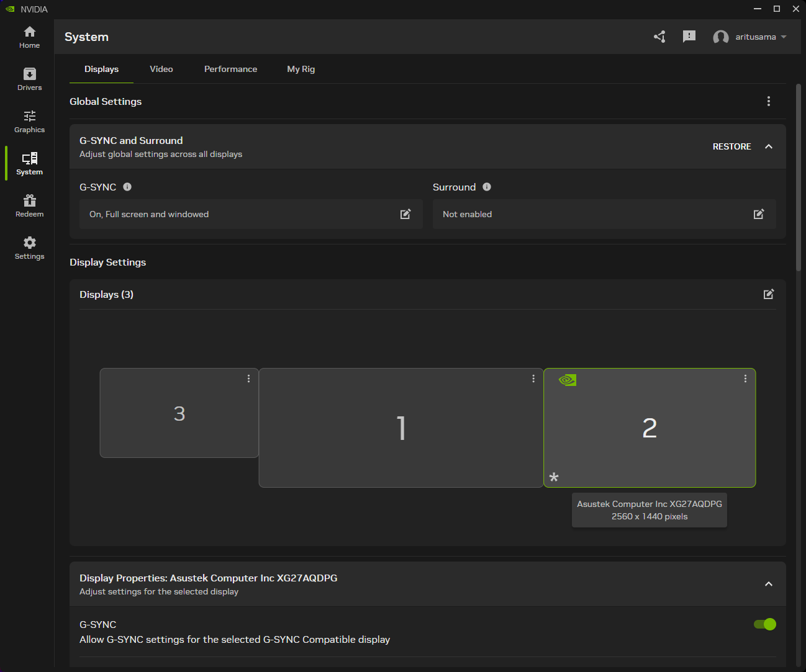Click 'Adjust global settings across all displays' text
The image size is (806, 672).
(x=161, y=155)
